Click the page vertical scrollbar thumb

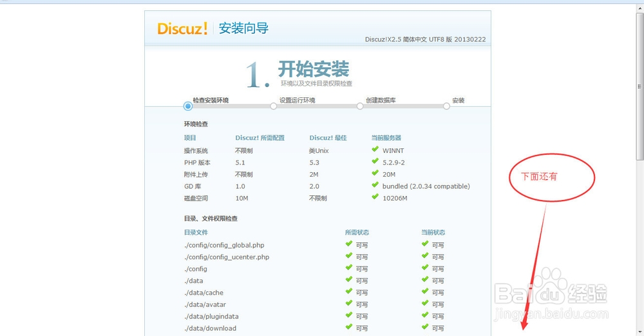[x=639, y=86]
